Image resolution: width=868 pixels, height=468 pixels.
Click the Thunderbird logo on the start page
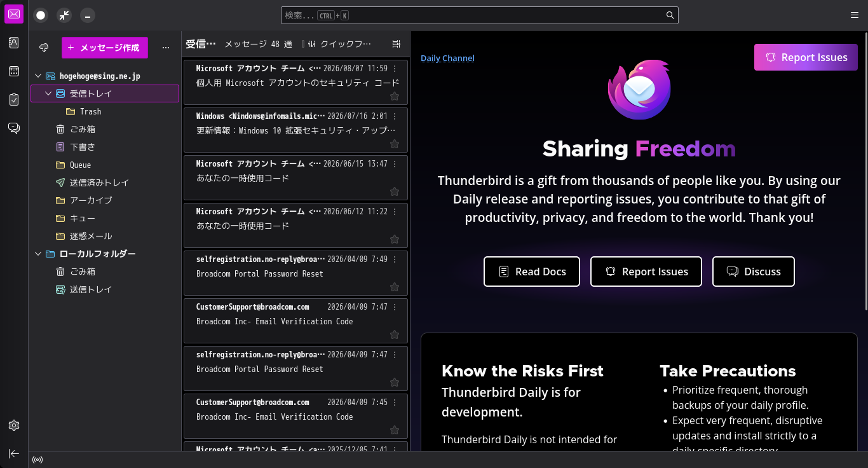pos(639,89)
